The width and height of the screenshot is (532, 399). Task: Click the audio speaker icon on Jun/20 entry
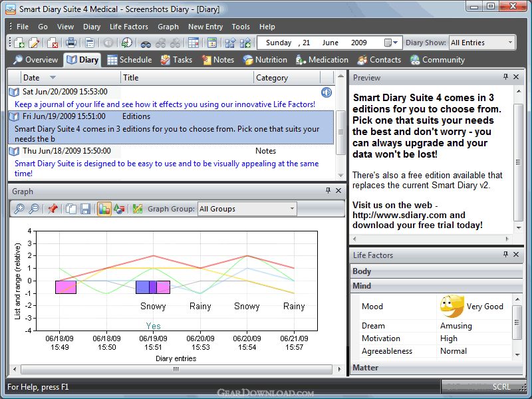327,92
